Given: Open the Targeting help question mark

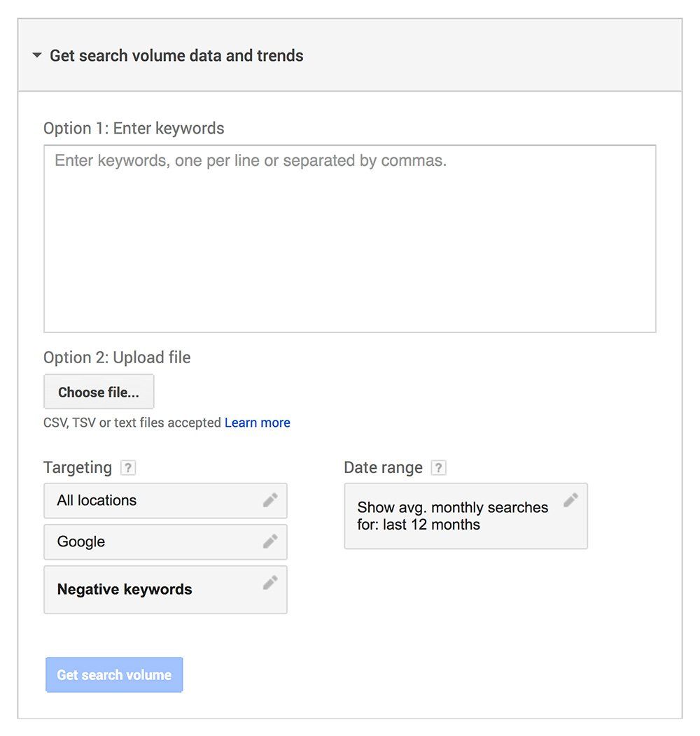Looking at the screenshot, I should pos(128,467).
